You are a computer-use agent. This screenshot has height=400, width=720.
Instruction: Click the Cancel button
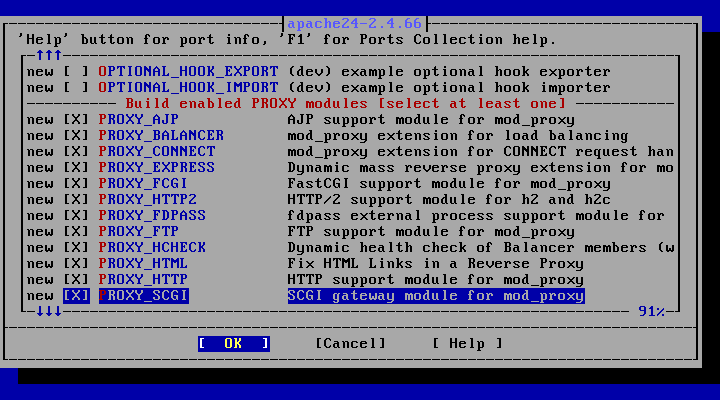350,344
